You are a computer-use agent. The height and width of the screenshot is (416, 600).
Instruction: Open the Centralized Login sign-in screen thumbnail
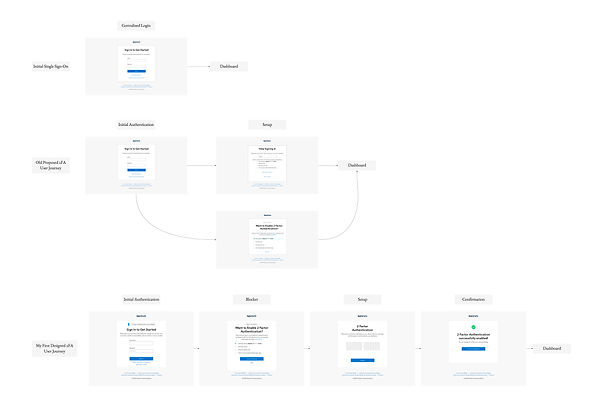tap(136, 66)
